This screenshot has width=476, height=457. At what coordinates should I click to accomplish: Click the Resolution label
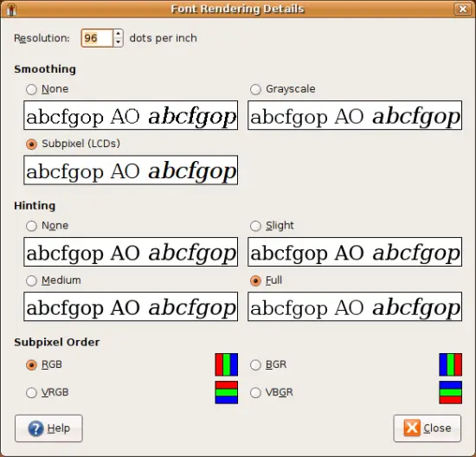(42, 38)
